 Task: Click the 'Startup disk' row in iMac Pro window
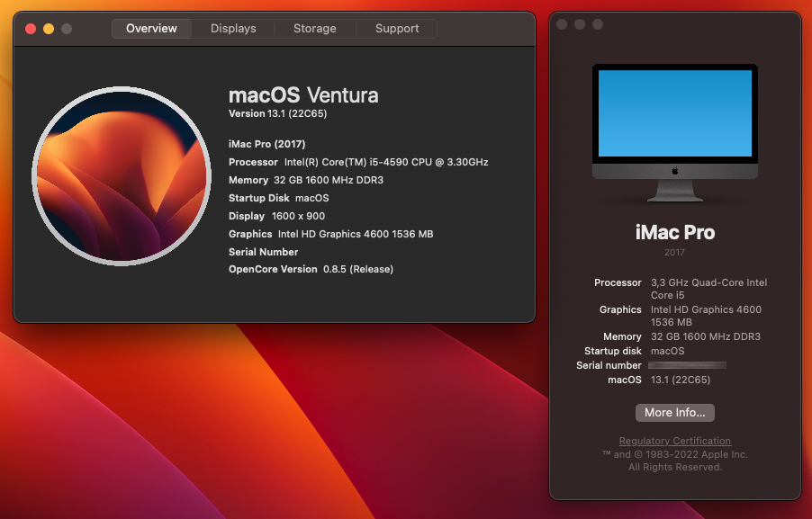click(635, 351)
